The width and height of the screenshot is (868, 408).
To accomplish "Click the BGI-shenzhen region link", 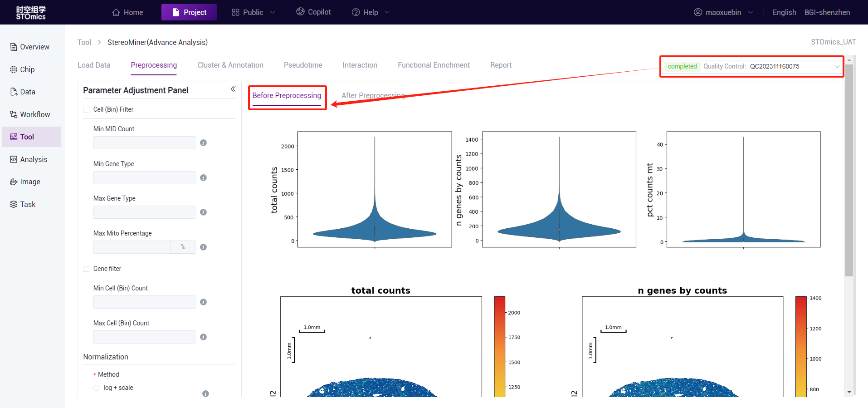I will pyautogui.click(x=827, y=12).
